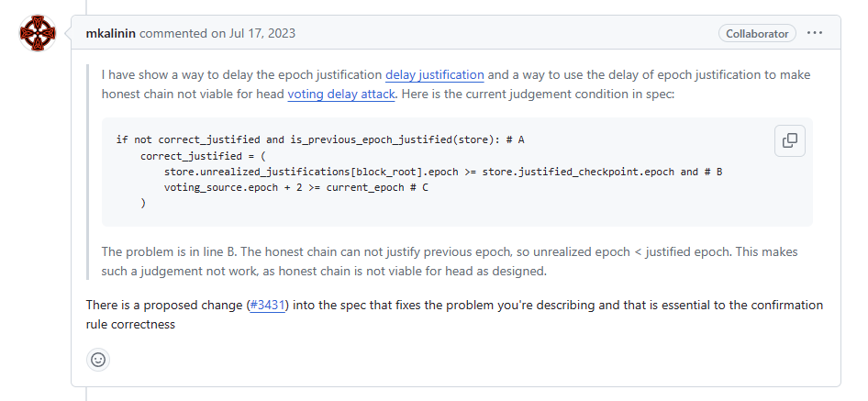Add an emoji reaction to comment
This screenshot has height=401, width=868.
98,359
